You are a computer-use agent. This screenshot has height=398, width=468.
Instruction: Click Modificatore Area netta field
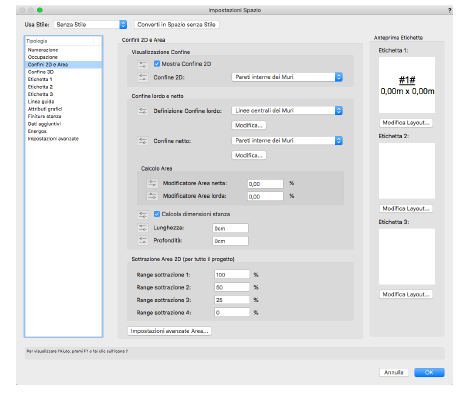pyautogui.click(x=265, y=184)
